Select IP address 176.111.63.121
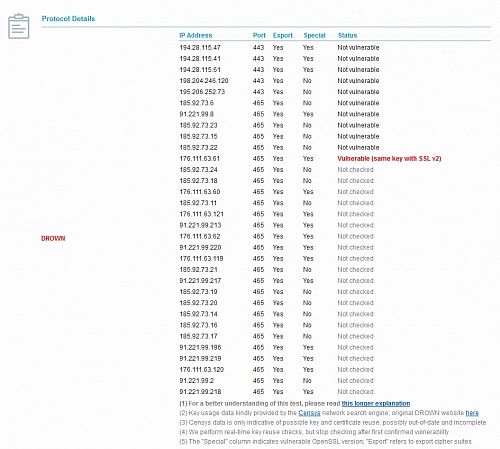This screenshot has height=449, width=500. pyautogui.click(x=201, y=214)
